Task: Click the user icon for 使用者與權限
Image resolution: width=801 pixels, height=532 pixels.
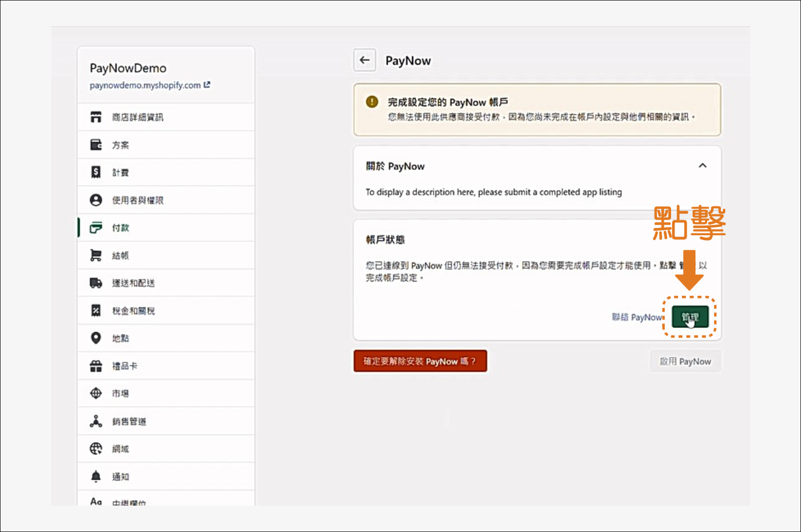Action: [x=96, y=200]
